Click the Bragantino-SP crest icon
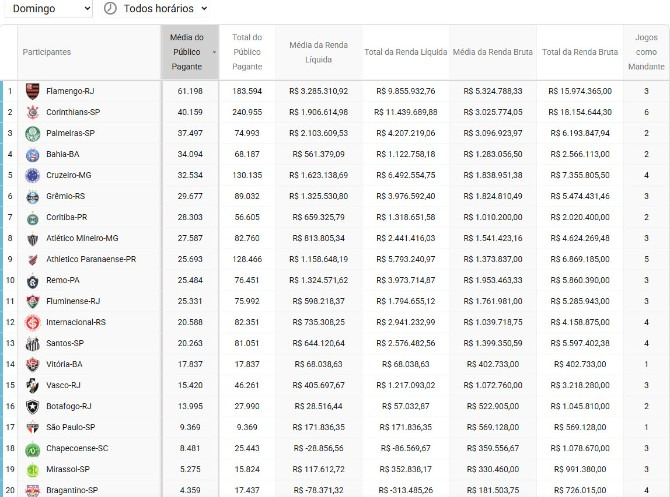 (32, 491)
